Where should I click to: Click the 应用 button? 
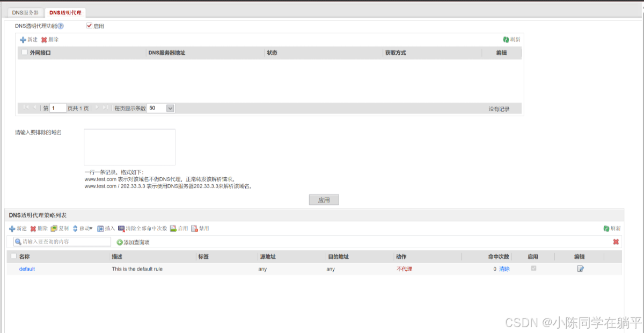(324, 200)
